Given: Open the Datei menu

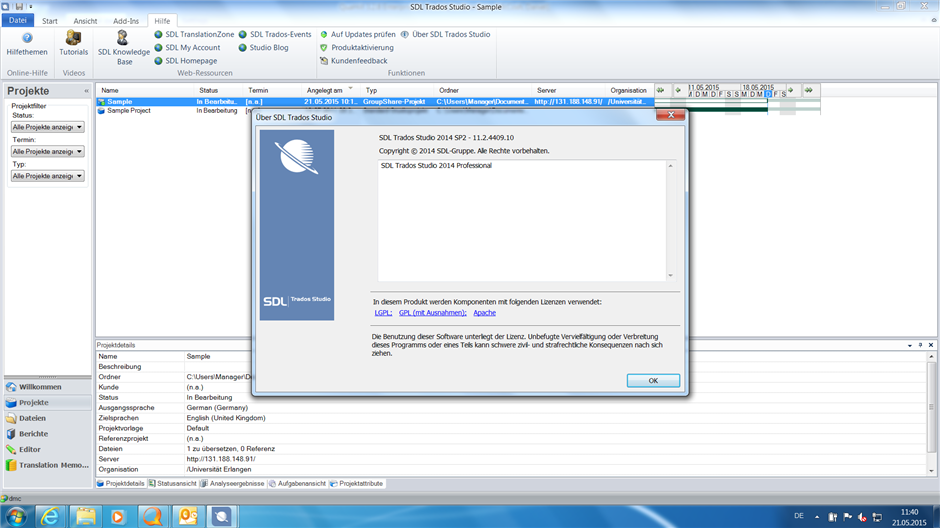Looking at the screenshot, I should pos(17,20).
